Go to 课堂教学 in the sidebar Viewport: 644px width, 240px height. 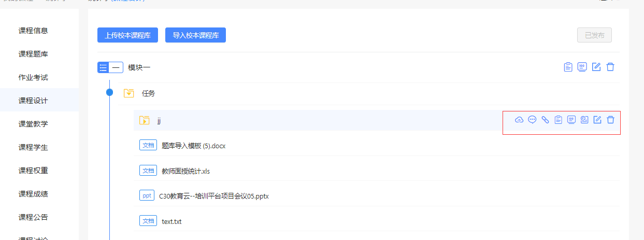[33, 124]
